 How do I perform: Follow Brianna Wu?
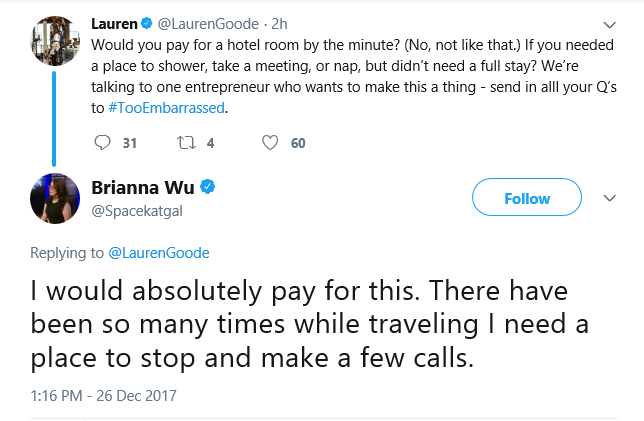527,197
